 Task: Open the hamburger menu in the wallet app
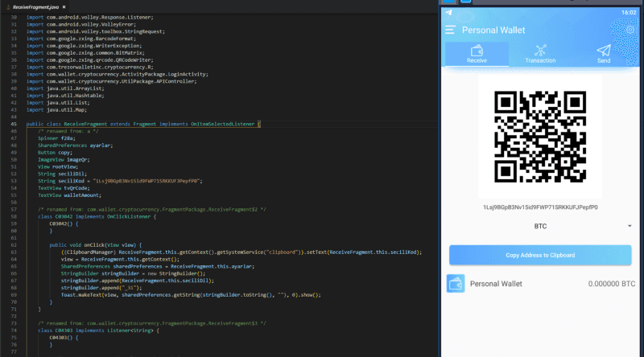(450, 30)
